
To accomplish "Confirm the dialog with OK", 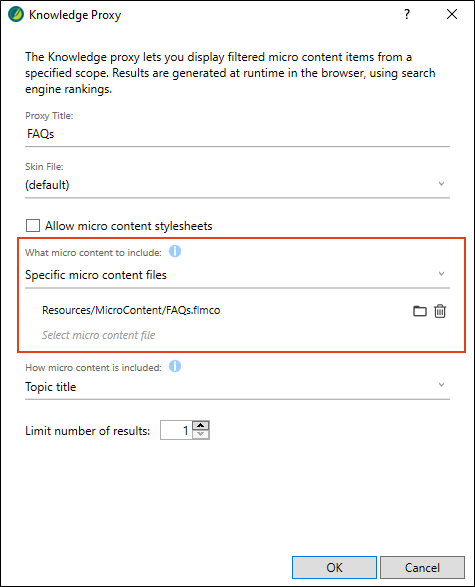I will [x=334, y=568].
